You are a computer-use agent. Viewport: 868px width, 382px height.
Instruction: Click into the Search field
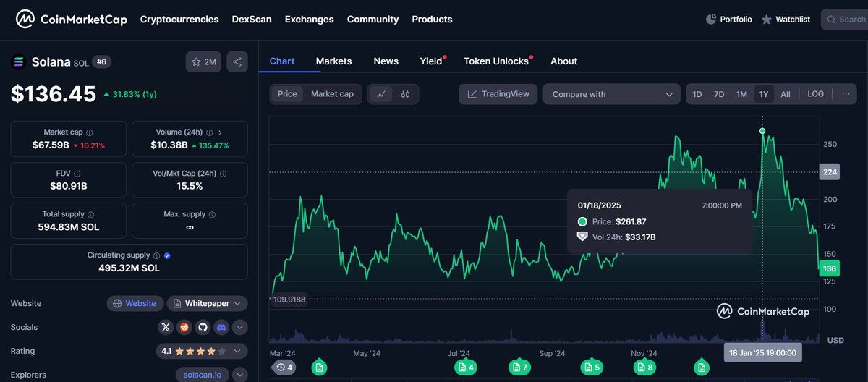(x=845, y=20)
